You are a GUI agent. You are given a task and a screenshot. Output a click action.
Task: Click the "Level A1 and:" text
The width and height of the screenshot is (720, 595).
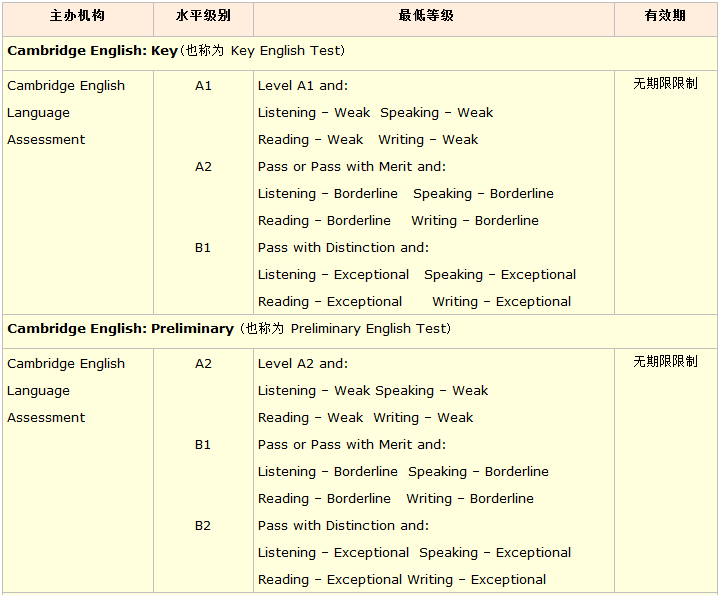[x=303, y=86]
